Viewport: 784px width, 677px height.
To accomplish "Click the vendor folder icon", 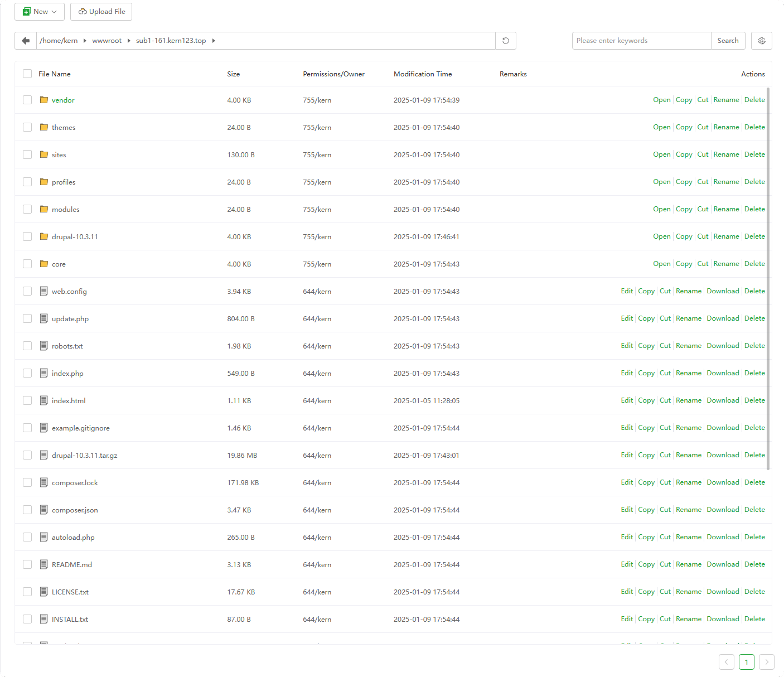I will point(44,100).
